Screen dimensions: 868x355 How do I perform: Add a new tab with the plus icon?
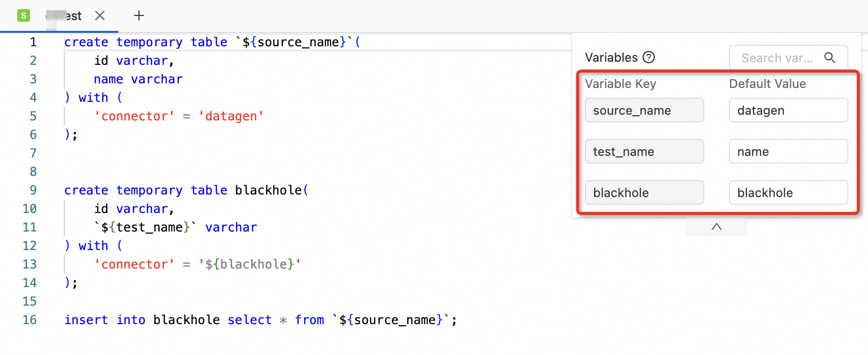(139, 15)
